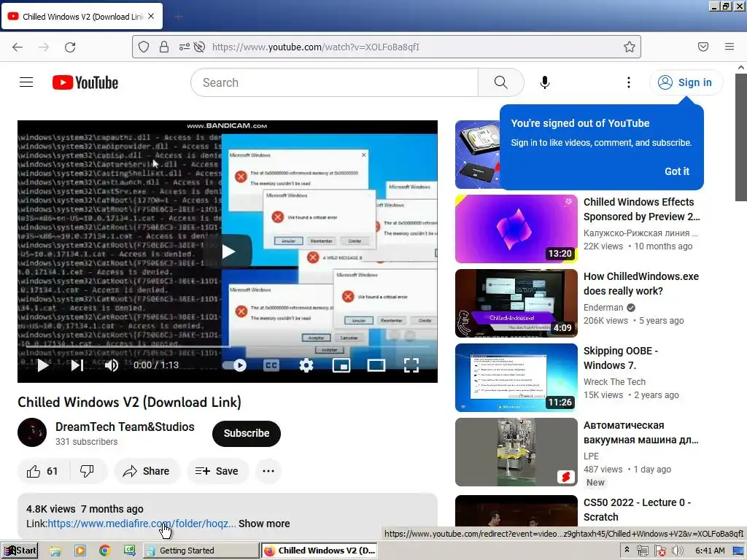Screen dimensions: 747x560
Task: Bookmark this page with star icon
Action: 630,47
